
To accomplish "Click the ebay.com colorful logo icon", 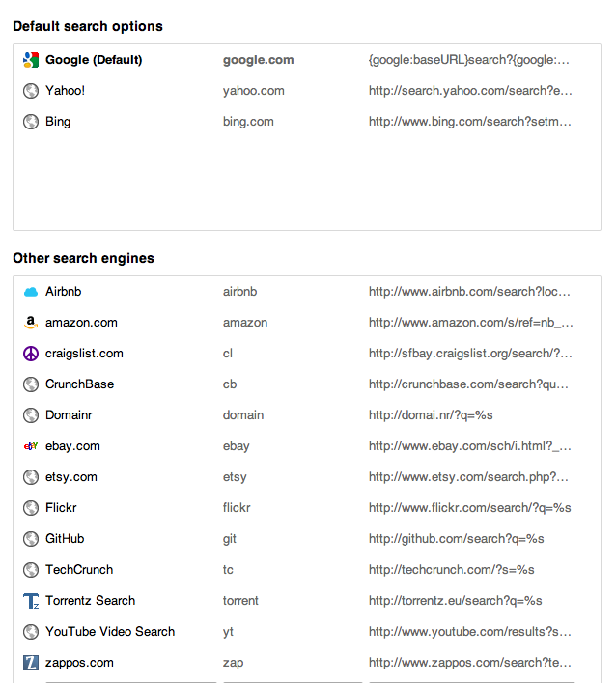I will [31, 446].
